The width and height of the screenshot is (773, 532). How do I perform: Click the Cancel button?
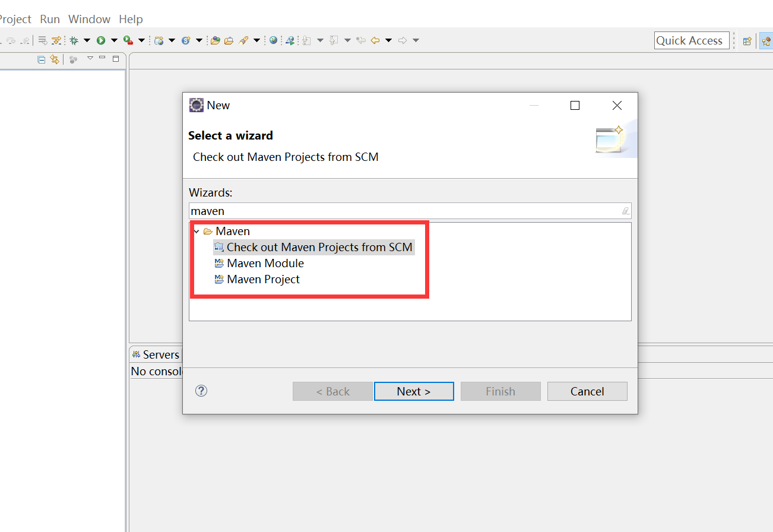587,391
